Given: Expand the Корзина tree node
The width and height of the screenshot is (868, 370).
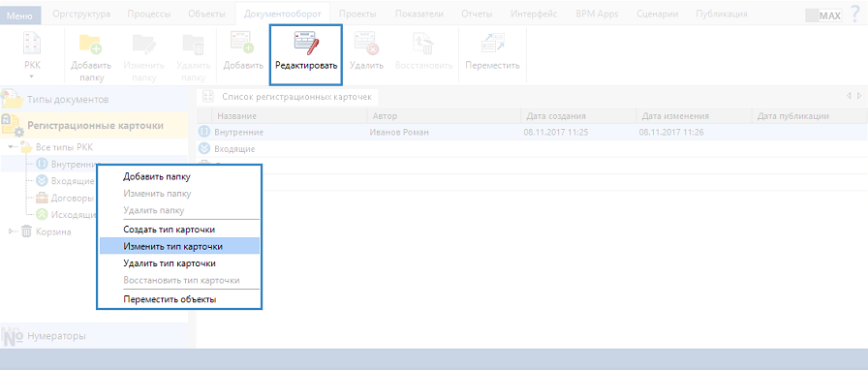Looking at the screenshot, I should point(12,232).
